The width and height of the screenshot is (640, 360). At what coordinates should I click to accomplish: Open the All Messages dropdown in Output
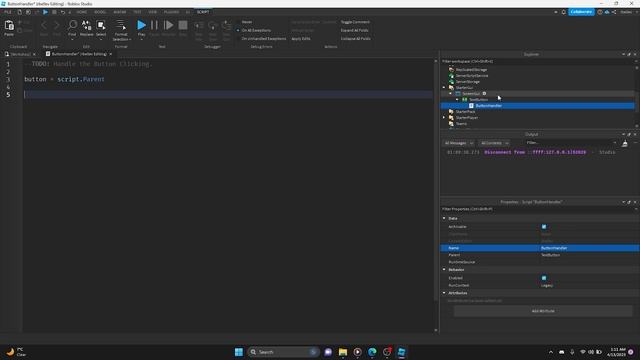point(458,143)
